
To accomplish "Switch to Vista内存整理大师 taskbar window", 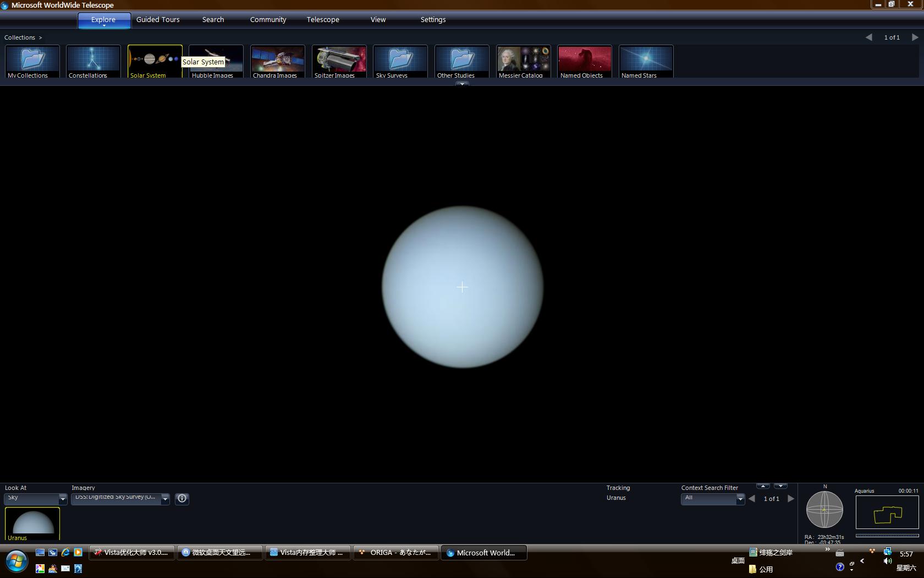I will 308,553.
